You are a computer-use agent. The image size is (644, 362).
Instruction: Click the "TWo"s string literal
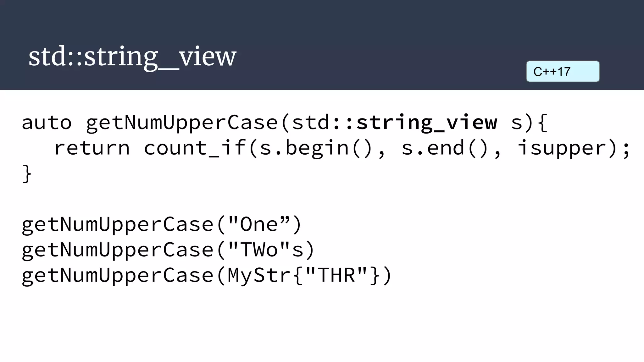(266, 250)
